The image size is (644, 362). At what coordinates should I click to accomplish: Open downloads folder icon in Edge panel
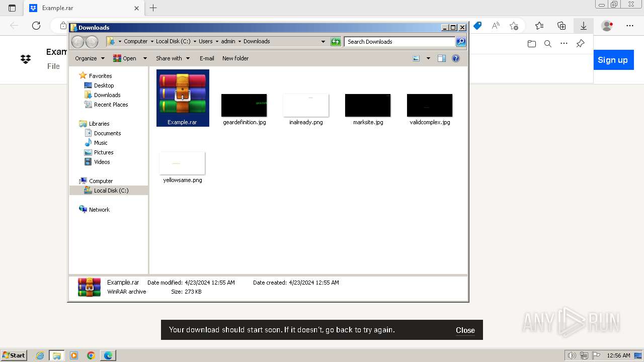point(532,44)
